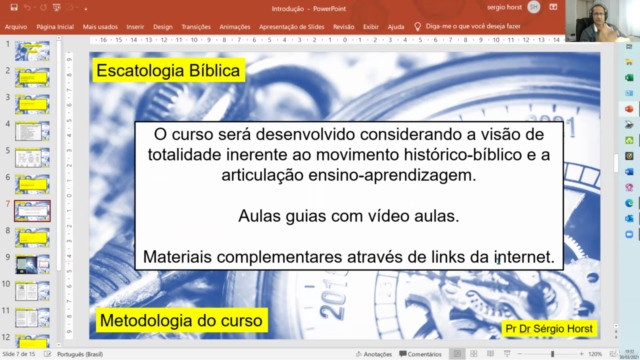This screenshot has height=360, width=640.
Task: Select slide 4 thumbnail
Action: (32, 131)
